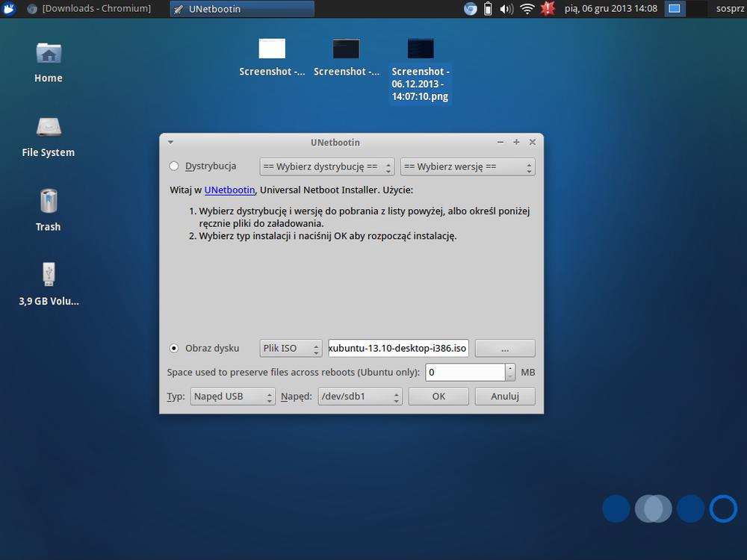Open the Xfce applications menu mouse icon

pos(8,8)
